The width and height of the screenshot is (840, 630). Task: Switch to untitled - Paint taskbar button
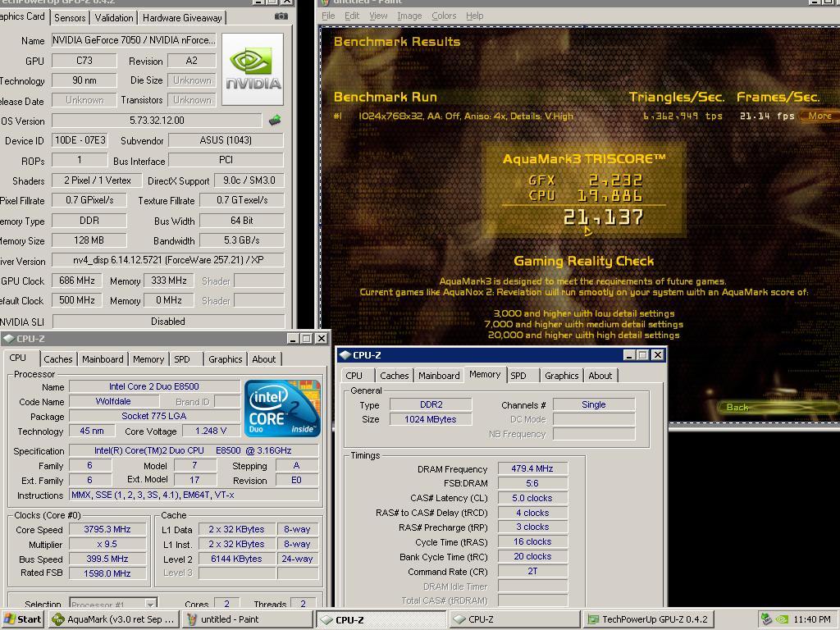[x=247, y=619]
